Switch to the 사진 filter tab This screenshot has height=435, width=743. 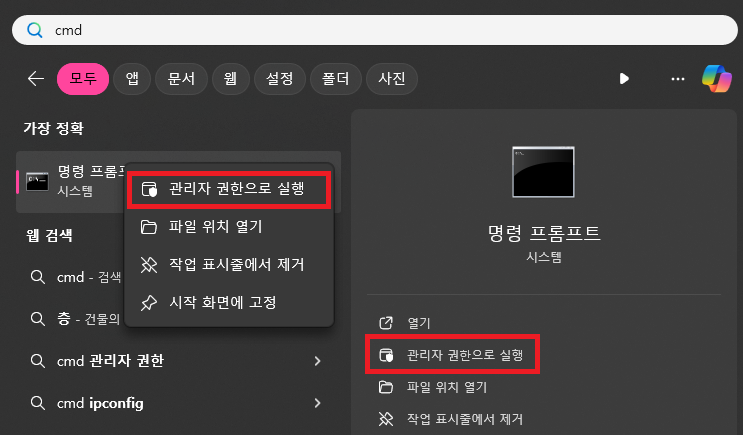[392, 79]
